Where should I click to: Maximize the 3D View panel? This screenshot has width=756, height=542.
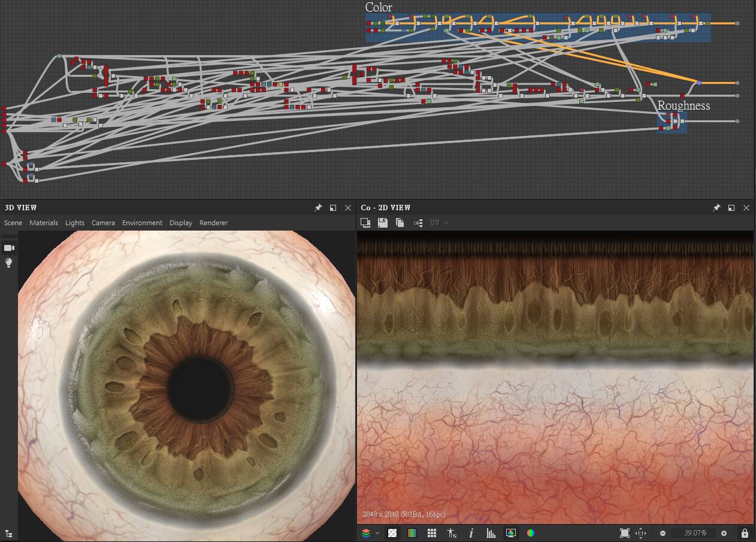pos(333,208)
